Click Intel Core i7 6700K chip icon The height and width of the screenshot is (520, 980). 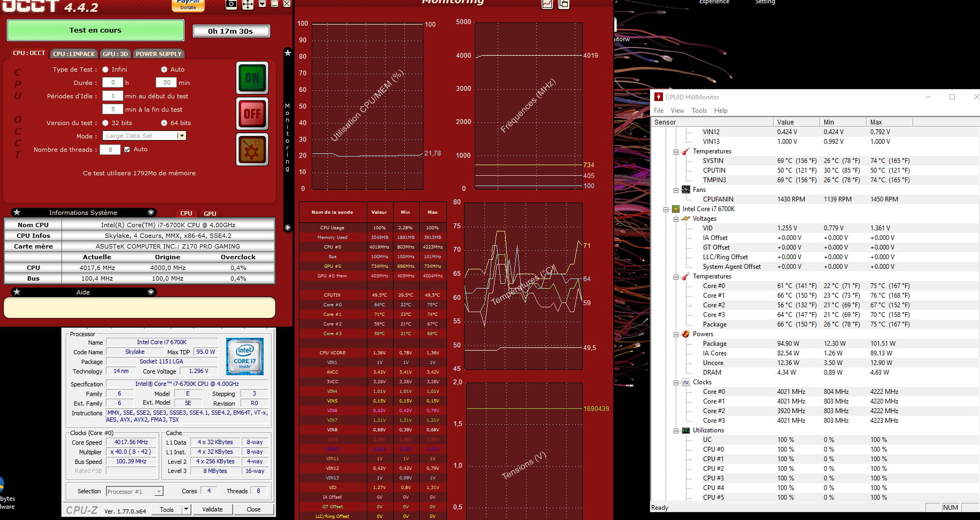tap(675, 209)
